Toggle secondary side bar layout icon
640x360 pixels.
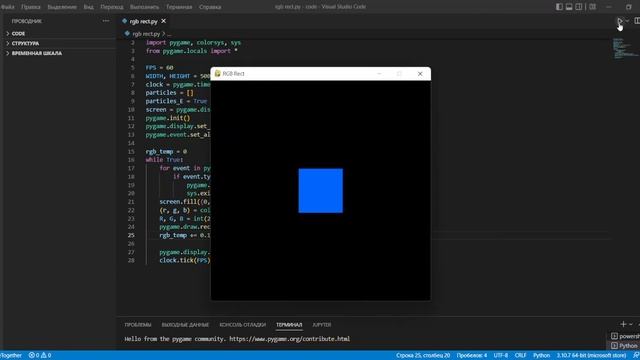point(579,7)
